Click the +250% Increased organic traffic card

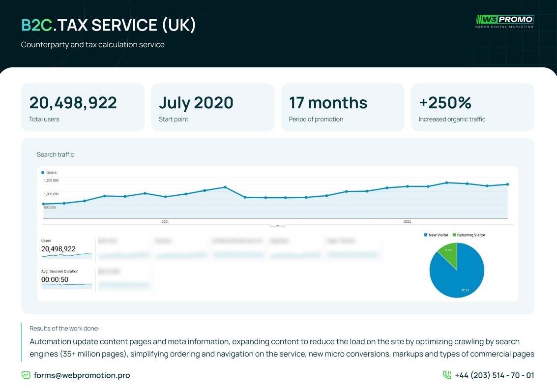pyautogui.click(x=472, y=107)
